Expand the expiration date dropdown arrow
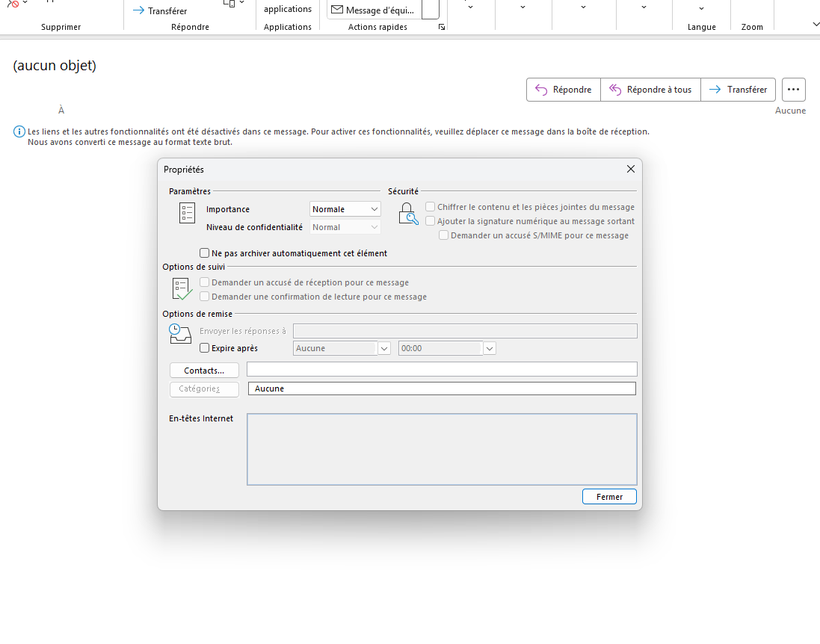The width and height of the screenshot is (820, 644). [384, 348]
